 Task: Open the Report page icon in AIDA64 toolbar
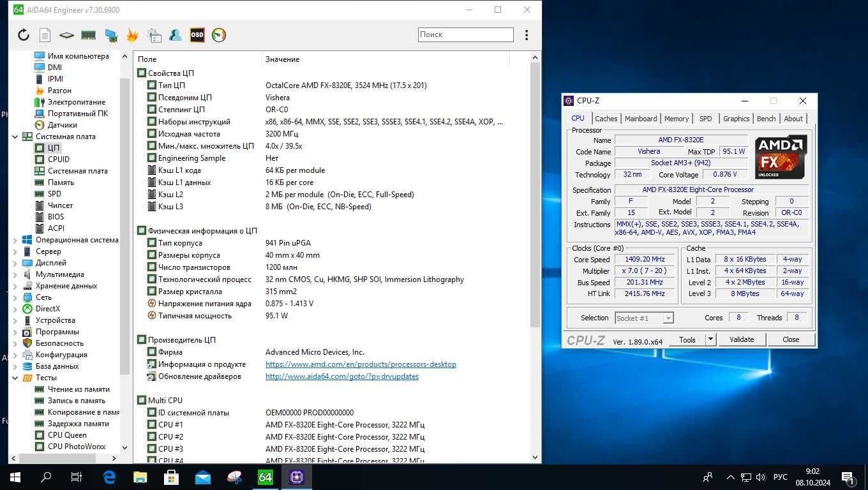(x=45, y=35)
